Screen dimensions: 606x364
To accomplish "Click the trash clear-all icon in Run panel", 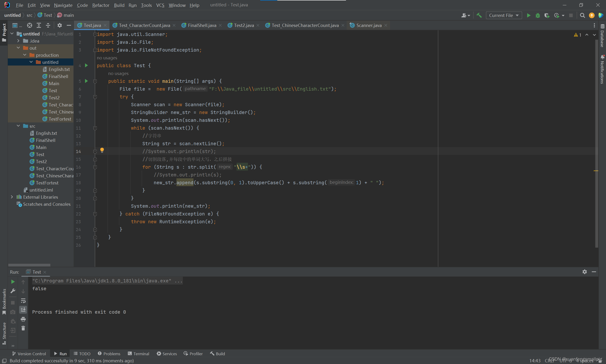I will pos(23,328).
